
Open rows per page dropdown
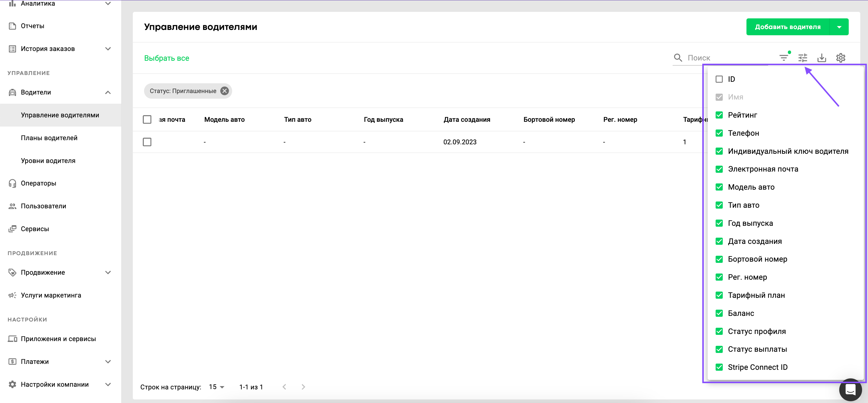(x=217, y=387)
